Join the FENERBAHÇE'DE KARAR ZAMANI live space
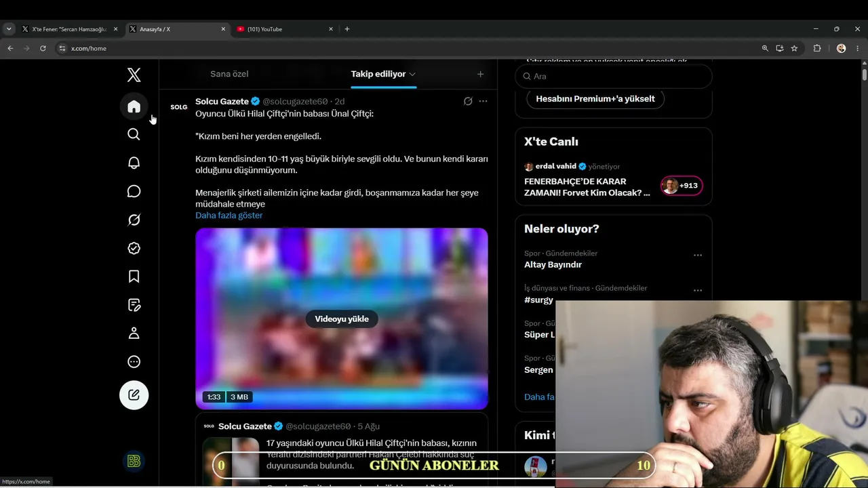The image size is (868, 488). 587,187
